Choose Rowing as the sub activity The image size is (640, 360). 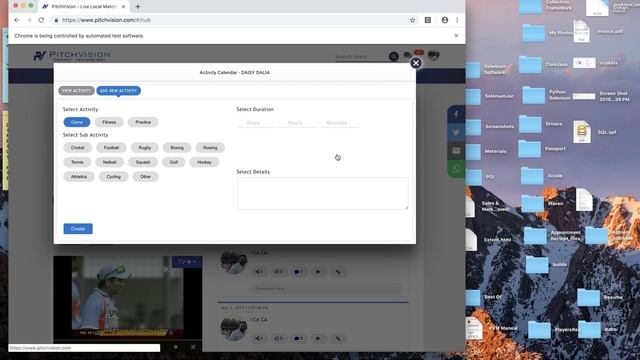point(210,148)
